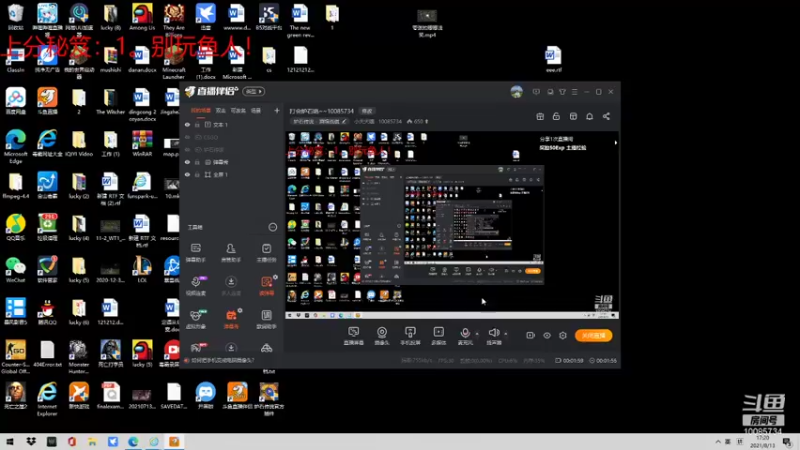The width and height of the screenshot is (800, 450).
Task: Collapse the 工具箱 toolbox panel
Action: click(x=272, y=227)
